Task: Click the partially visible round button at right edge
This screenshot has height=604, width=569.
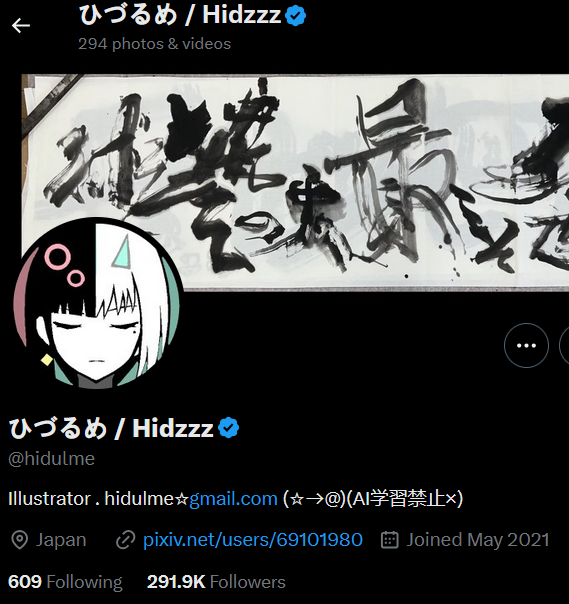Action: (564, 345)
